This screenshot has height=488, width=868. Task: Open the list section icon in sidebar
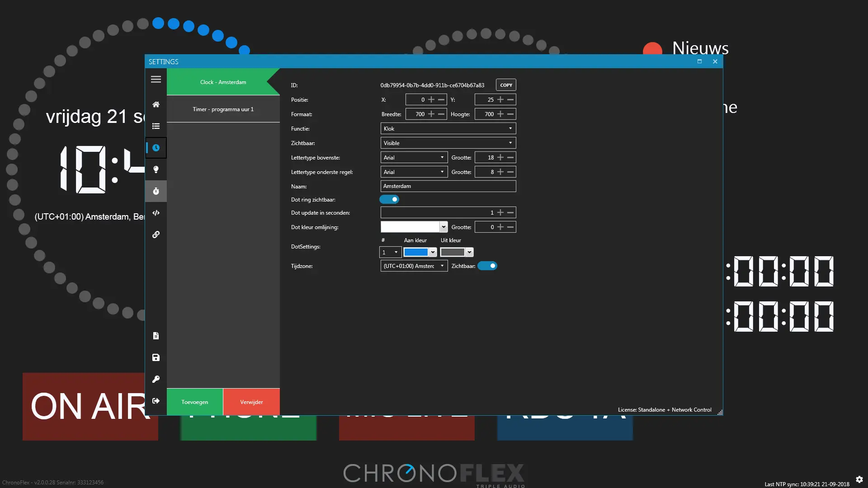(x=156, y=126)
